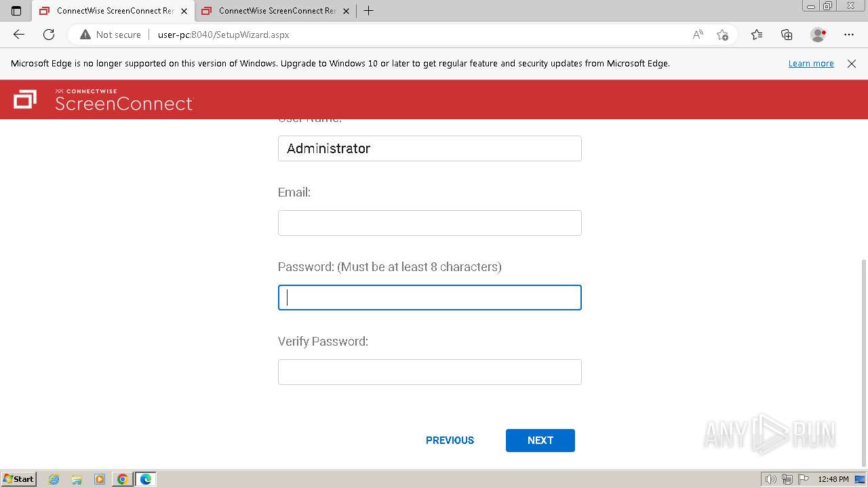Open the Collections icon
Image resolution: width=868 pixels, height=488 pixels.
tap(787, 35)
